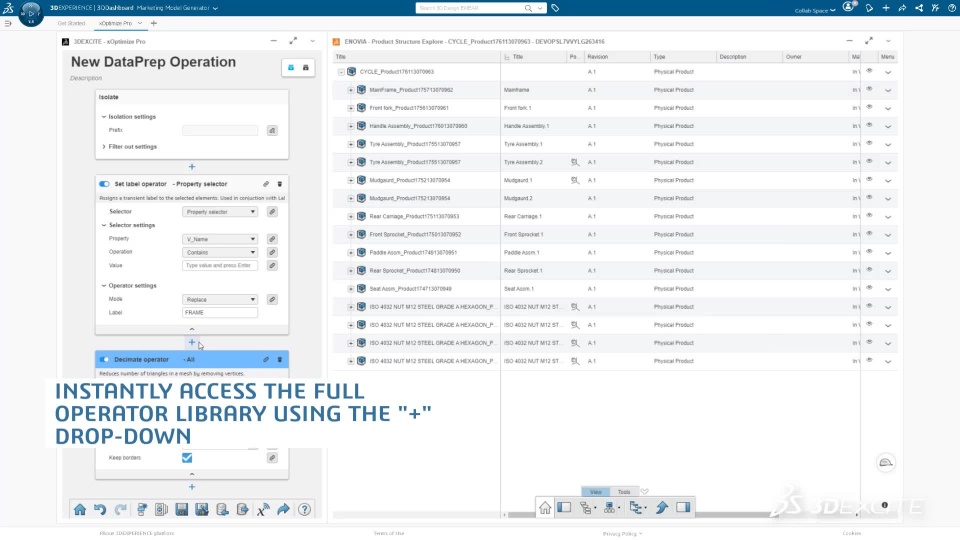This screenshot has width=960, height=540.
Task: Click the blue up arrow in ENOVIA toolbar
Action: pyautogui.click(x=662, y=508)
